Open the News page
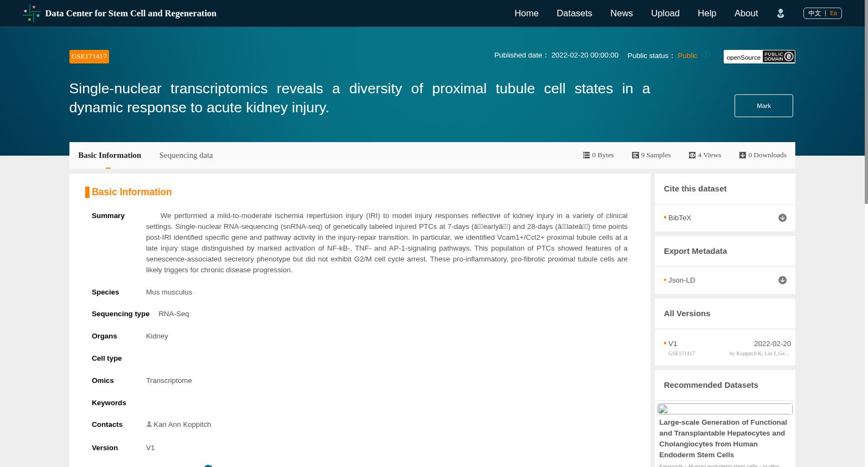 [x=621, y=13]
